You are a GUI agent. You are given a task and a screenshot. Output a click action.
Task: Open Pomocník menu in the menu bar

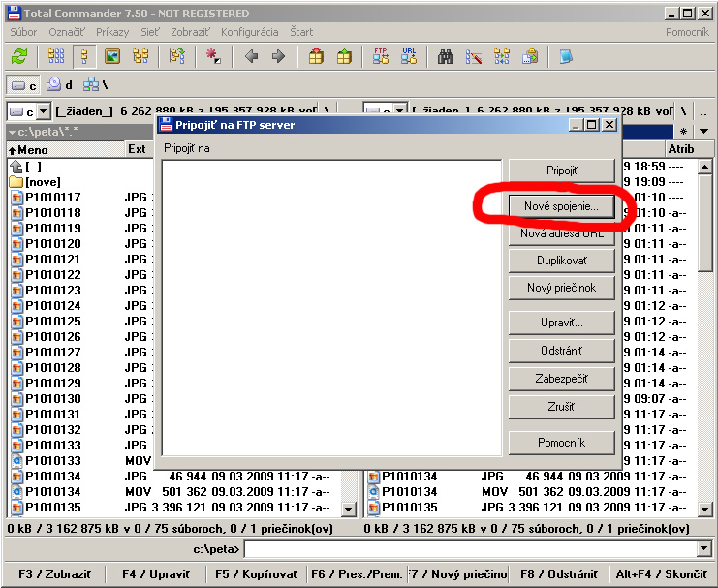pyautogui.click(x=687, y=32)
